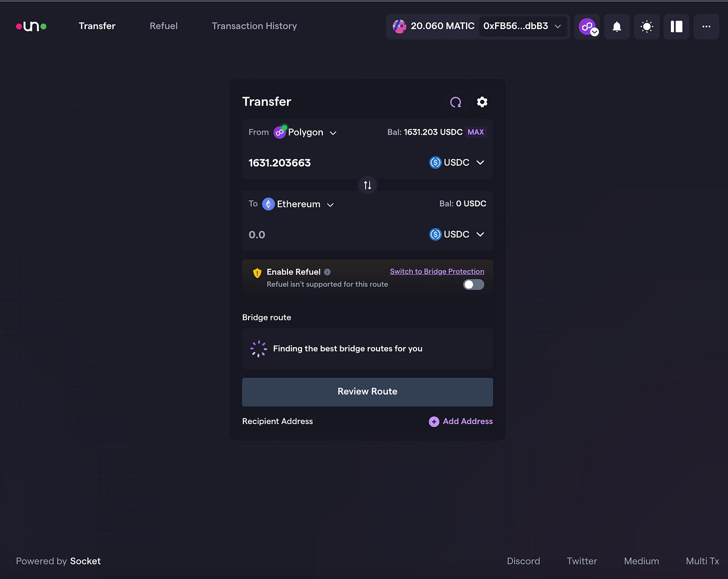The image size is (728, 579).
Task: Click the Refuel shield warning icon
Action: click(257, 273)
